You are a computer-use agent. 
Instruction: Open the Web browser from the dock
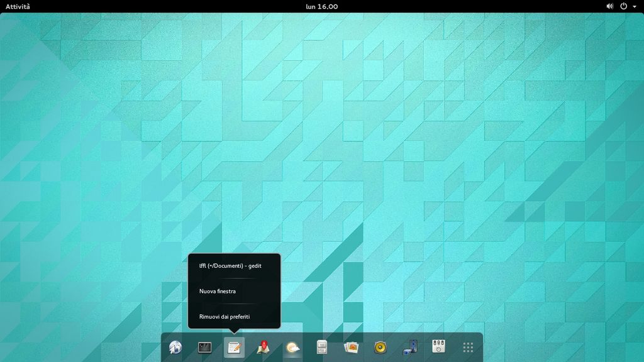[x=175, y=347]
